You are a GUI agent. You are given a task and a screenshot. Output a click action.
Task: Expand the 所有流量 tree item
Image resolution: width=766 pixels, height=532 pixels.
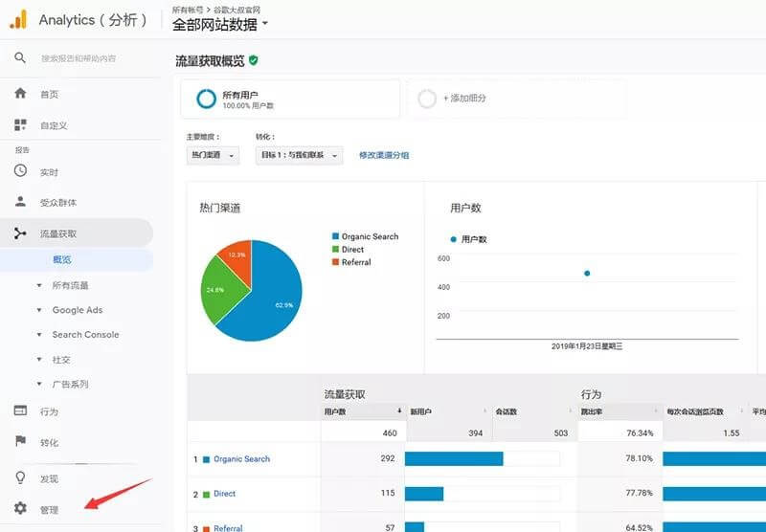pyautogui.click(x=70, y=285)
